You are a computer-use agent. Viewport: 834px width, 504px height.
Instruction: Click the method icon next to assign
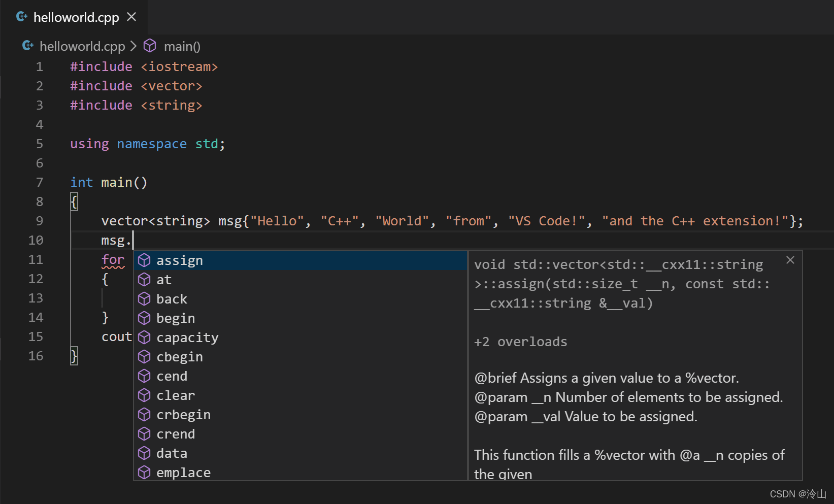point(144,260)
